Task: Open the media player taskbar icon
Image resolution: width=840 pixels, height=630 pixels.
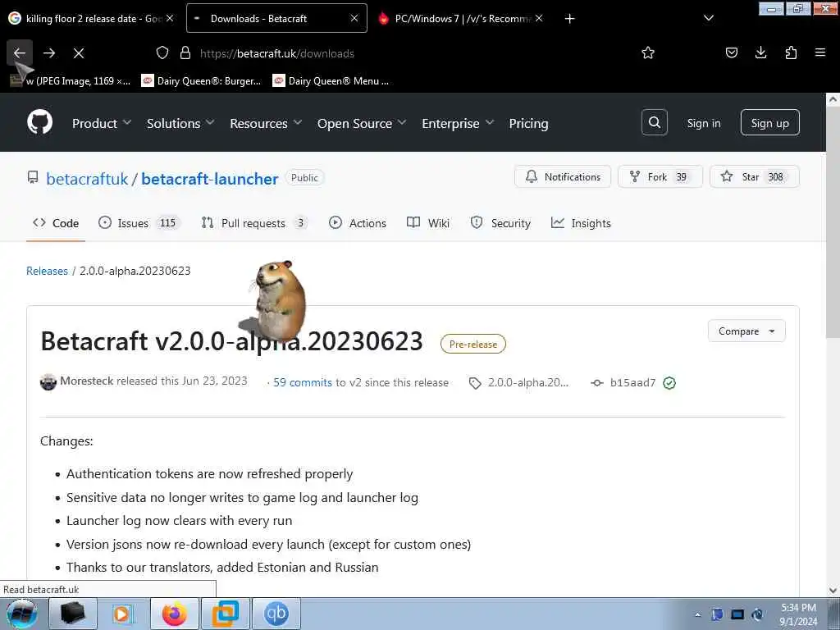Action: (123, 614)
